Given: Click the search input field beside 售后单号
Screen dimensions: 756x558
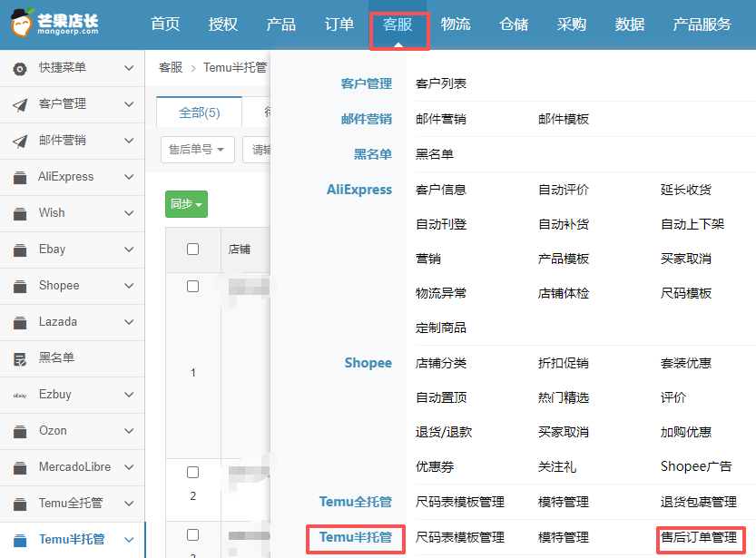Looking at the screenshot, I should click(258, 150).
